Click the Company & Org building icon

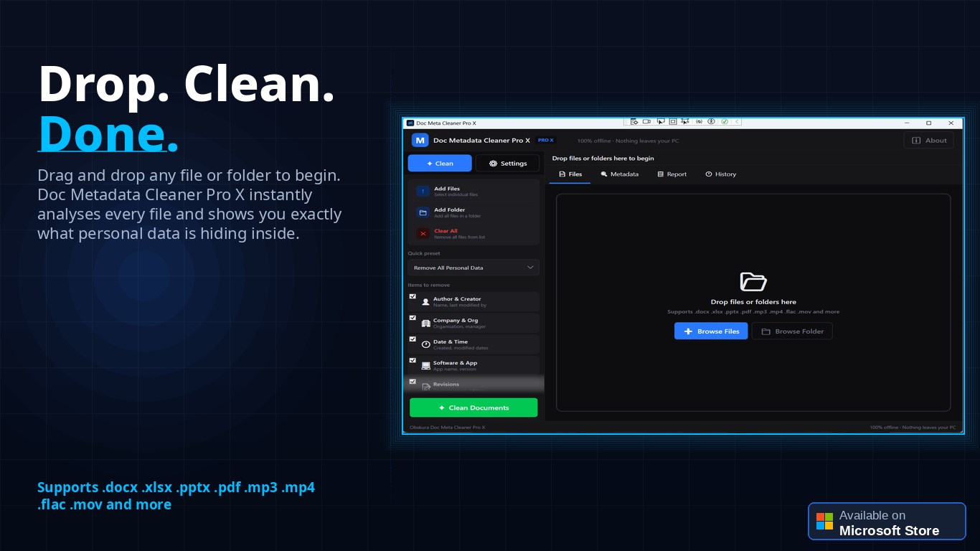point(425,324)
